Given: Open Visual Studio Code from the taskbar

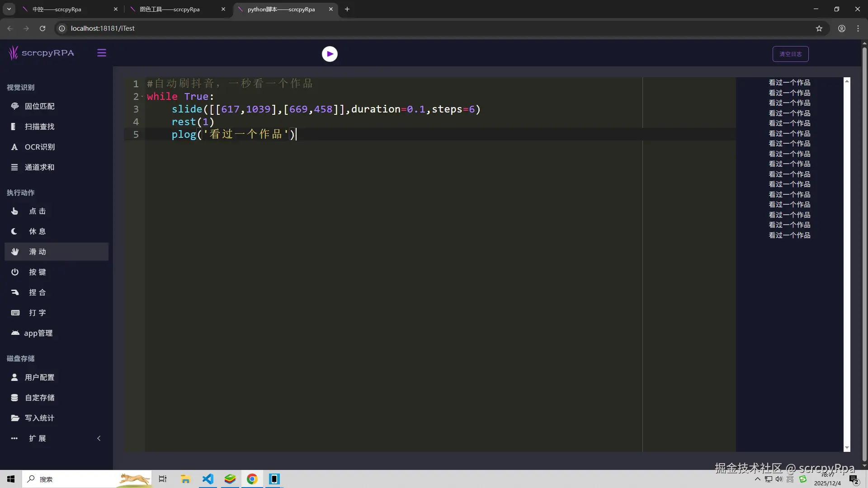Looking at the screenshot, I should coord(208,479).
